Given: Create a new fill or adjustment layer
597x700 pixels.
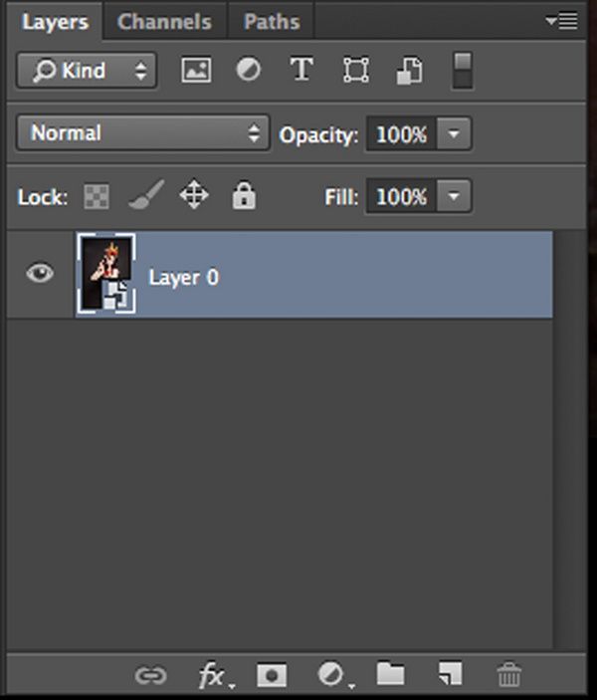Looking at the screenshot, I should tap(331, 676).
